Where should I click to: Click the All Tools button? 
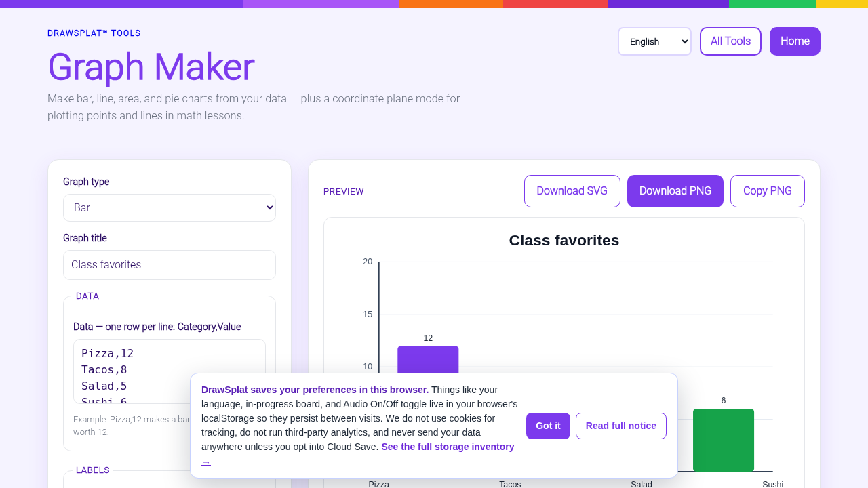click(730, 41)
